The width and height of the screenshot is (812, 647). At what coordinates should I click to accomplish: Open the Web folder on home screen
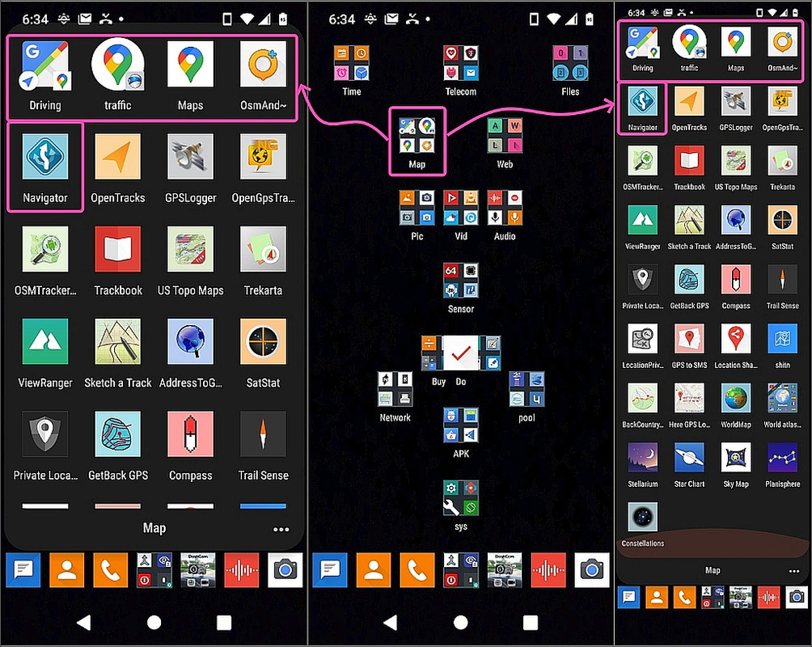coord(505,135)
